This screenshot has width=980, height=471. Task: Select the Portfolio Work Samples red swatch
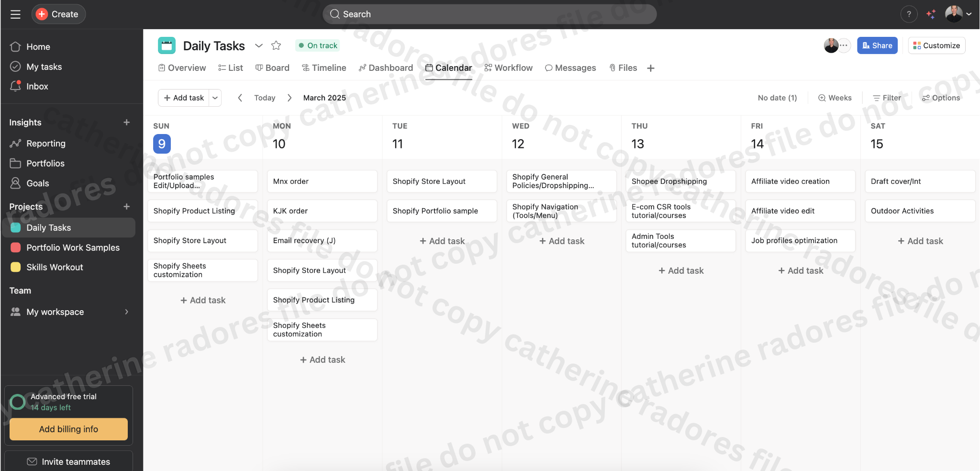pyautogui.click(x=16, y=247)
